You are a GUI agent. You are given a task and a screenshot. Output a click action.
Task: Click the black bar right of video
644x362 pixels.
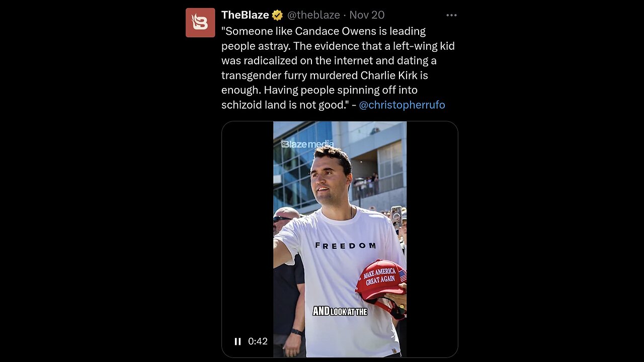click(x=432, y=226)
